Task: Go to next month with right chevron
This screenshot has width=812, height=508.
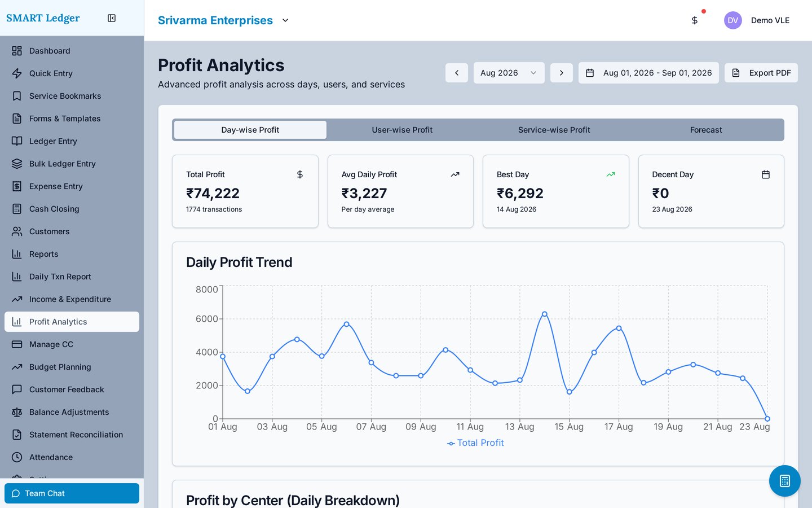Action: [x=562, y=73]
